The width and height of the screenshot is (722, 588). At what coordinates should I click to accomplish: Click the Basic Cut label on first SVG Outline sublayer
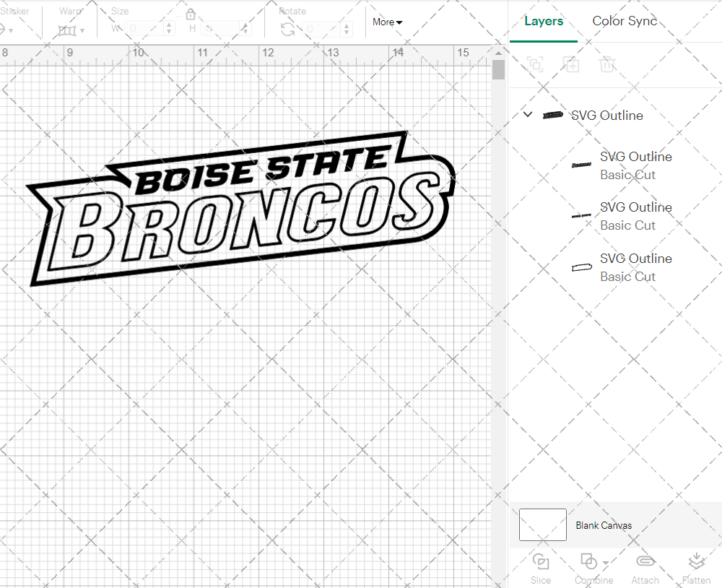click(x=627, y=175)
